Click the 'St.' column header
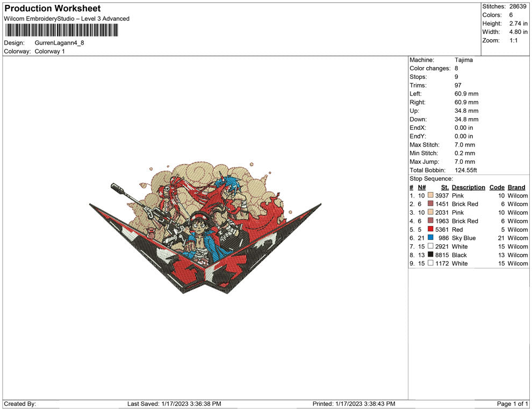This screenshot has height=409, width=532. [x=445, y=187]
